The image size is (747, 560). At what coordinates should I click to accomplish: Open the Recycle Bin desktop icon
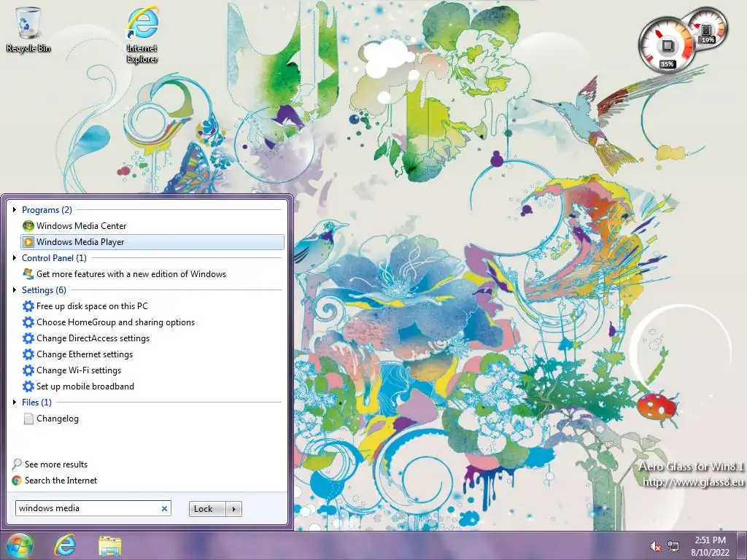[x=28, y=29]
